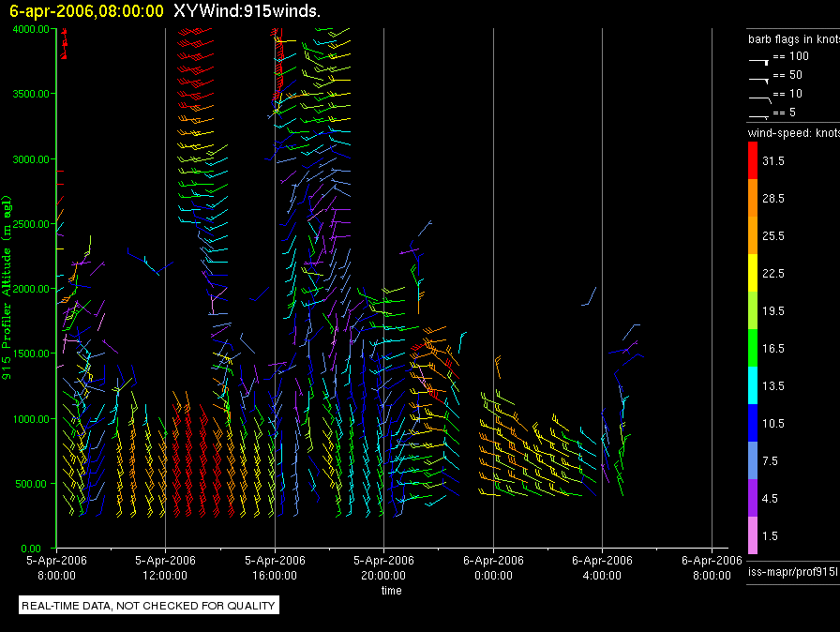This screenshot has height=632, width=840.
Task: Click the 10-knot barb flag legend icon
Action: pos(758,96)
